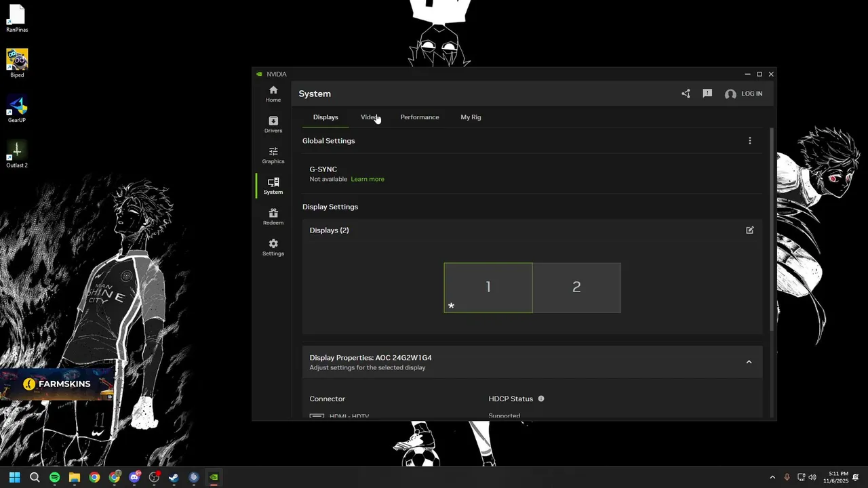
Task: Click the Windows Start button
Action: coord(15,477)
